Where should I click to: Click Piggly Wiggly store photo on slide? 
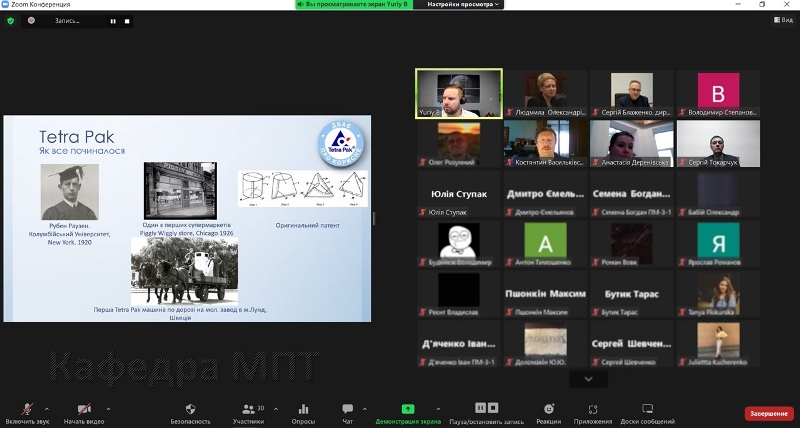[180, 190]
